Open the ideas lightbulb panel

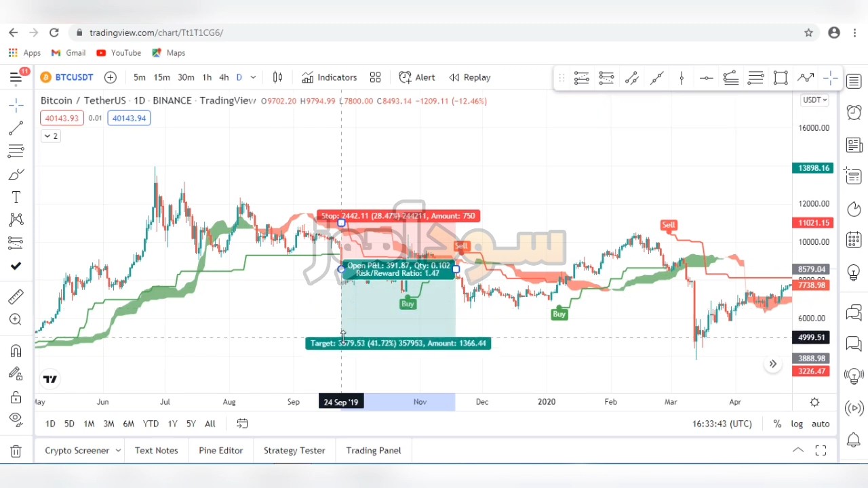click(x=854, y=272)
